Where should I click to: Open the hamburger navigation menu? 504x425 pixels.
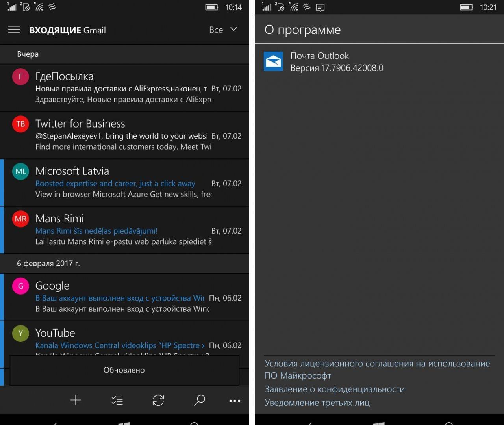tap(14, 30)
